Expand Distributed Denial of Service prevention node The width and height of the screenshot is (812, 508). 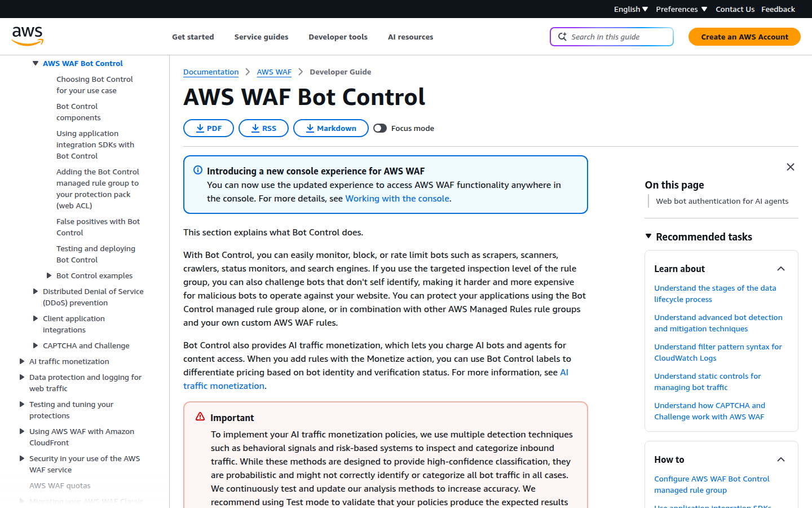(36, 291)
